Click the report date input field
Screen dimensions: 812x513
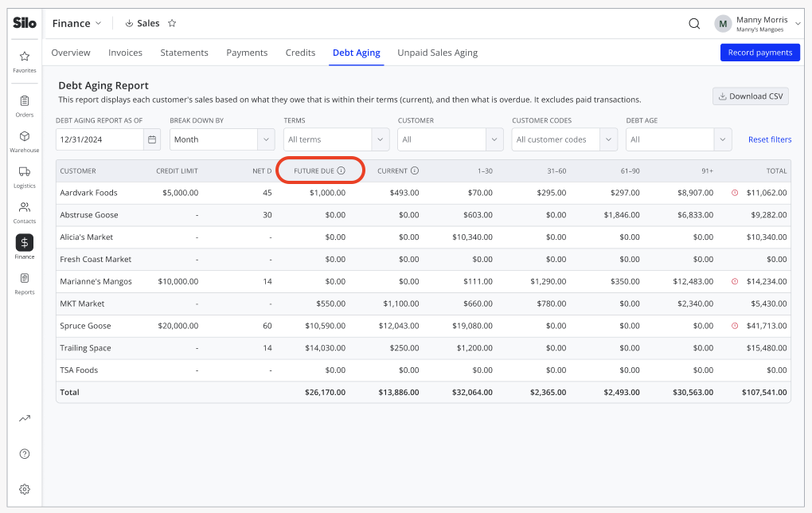(100, 139)
